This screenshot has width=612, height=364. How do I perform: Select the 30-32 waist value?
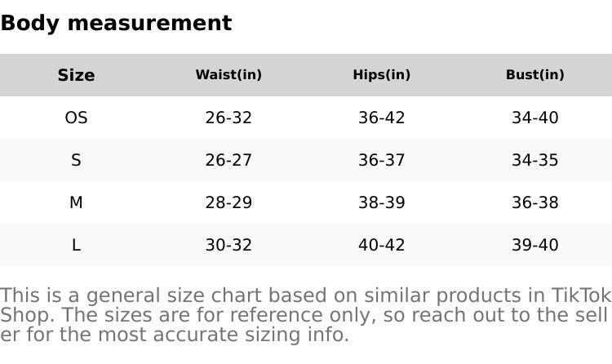click(x=228, y=246)
